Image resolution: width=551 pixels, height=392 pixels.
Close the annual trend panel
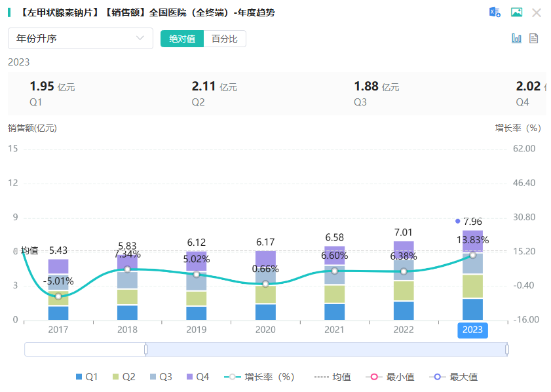pyautogui.click(x=536, y=13)
